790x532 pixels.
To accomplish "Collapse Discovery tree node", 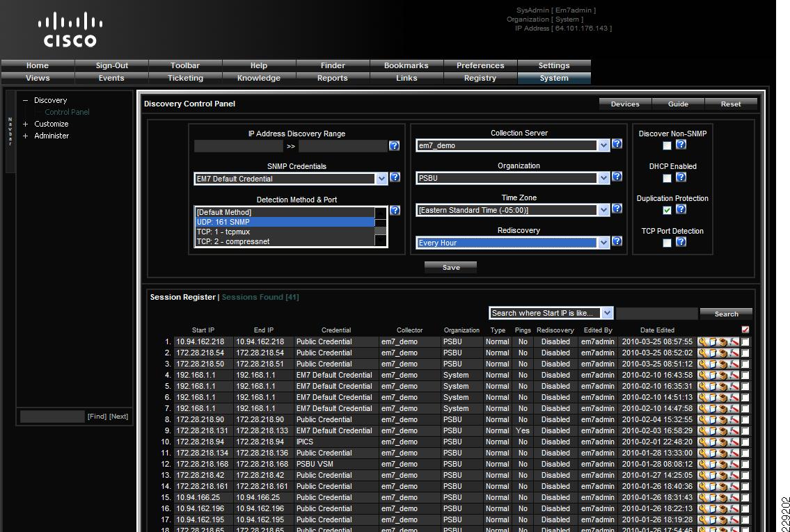I will point(25,101).
